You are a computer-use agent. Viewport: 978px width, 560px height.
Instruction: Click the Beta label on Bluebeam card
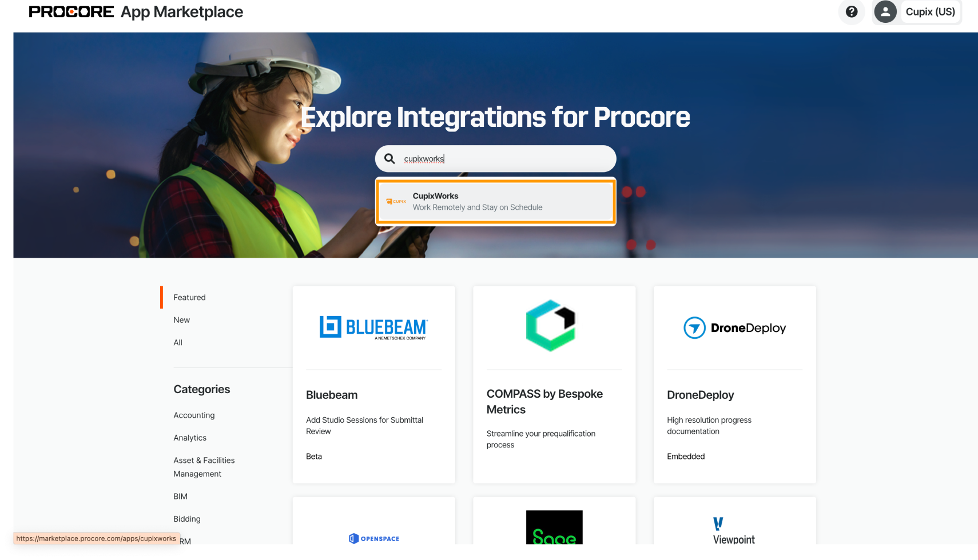(x=314, y=457)
